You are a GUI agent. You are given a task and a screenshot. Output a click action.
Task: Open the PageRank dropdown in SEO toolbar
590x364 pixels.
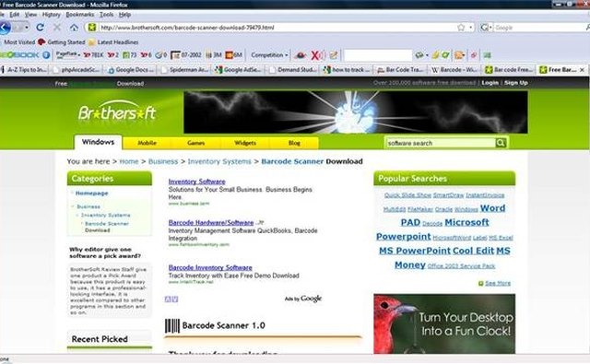click(67, 55)
